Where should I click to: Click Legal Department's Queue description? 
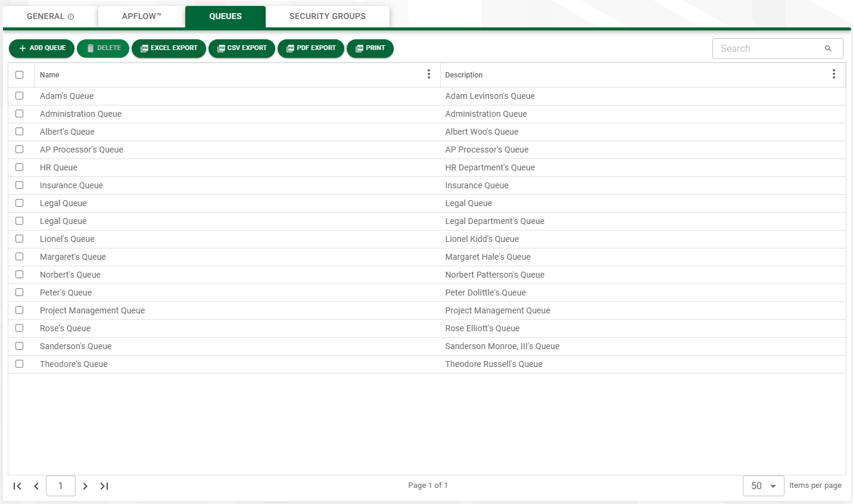[x=495, y=221]
